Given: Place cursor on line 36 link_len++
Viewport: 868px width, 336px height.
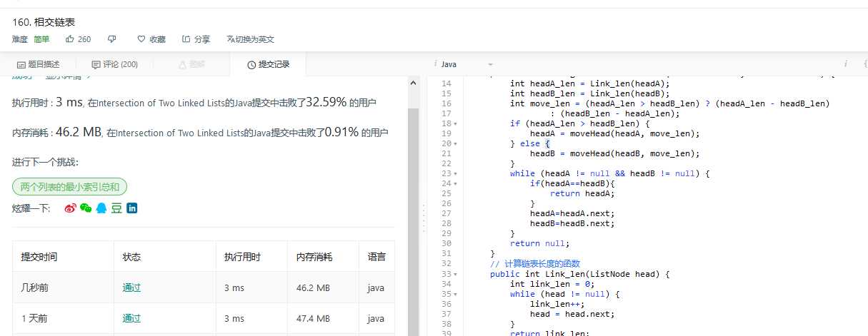Looking at the screenshot, I should [559, 303].
